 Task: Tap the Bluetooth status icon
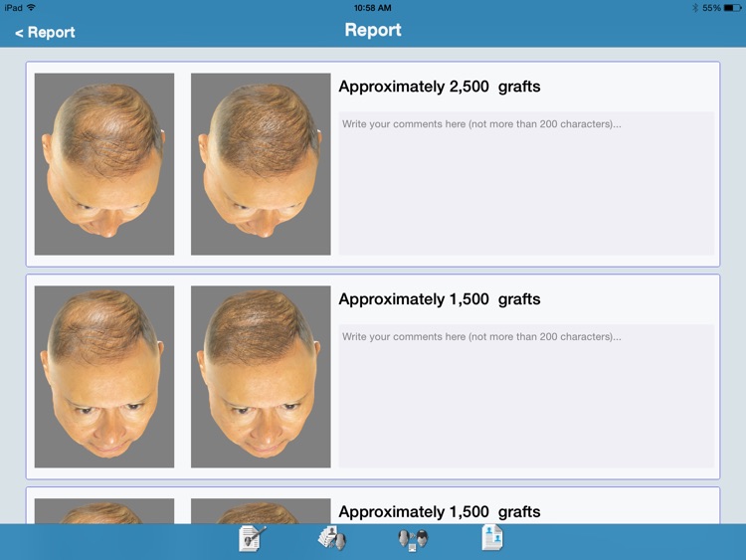(695, 8)
